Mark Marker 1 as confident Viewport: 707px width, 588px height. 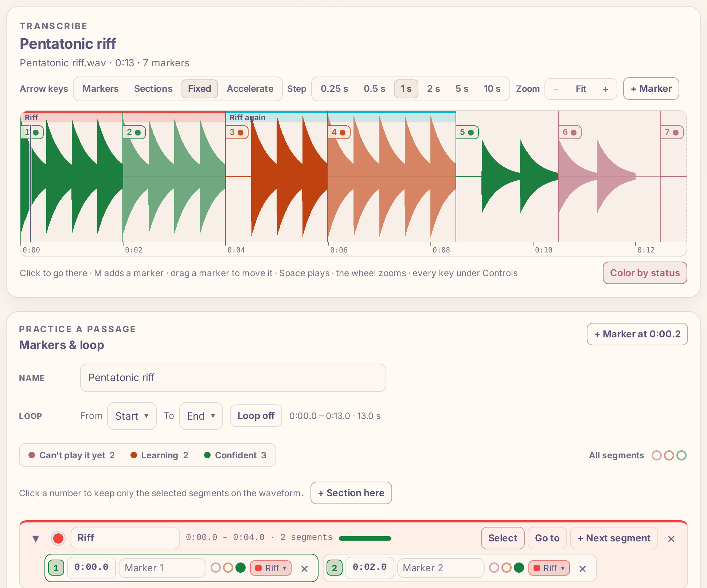(241, 568)
